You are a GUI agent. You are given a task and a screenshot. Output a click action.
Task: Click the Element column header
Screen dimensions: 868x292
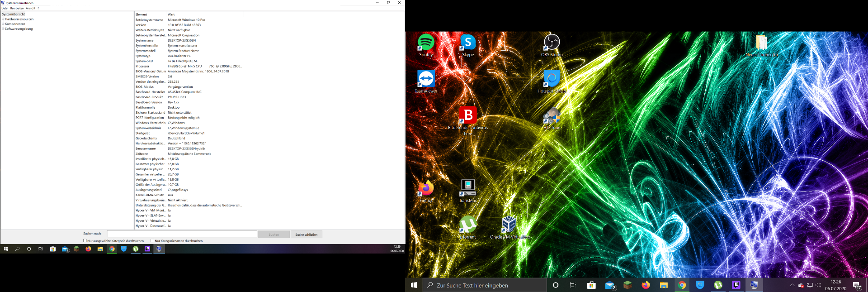pyautogui.click(x=151, y=14)
